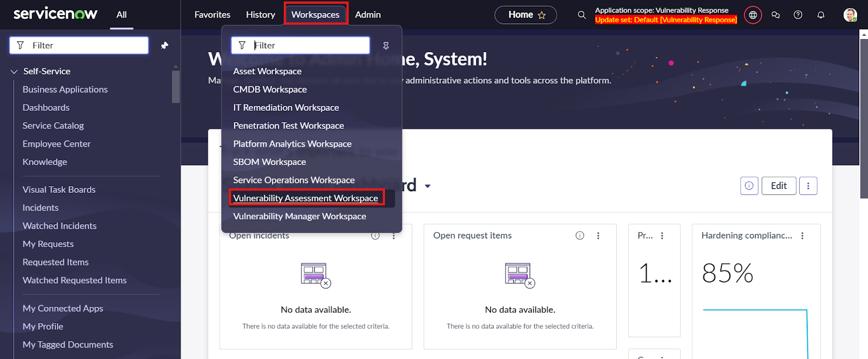Image resolution: width=868 pixels, height=359 pixels.
Task: Open more options for Open request items
Action: (x=598, y=236)
